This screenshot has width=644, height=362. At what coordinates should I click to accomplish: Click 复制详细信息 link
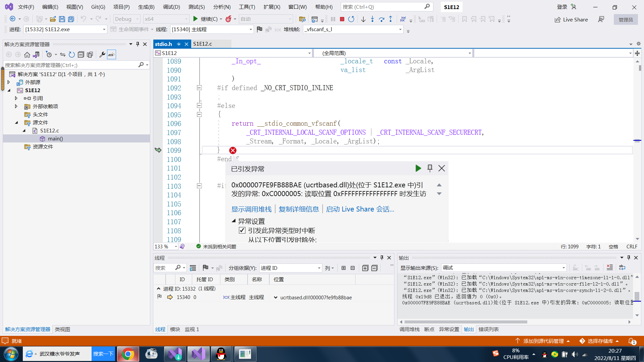[x=299, y=209]
